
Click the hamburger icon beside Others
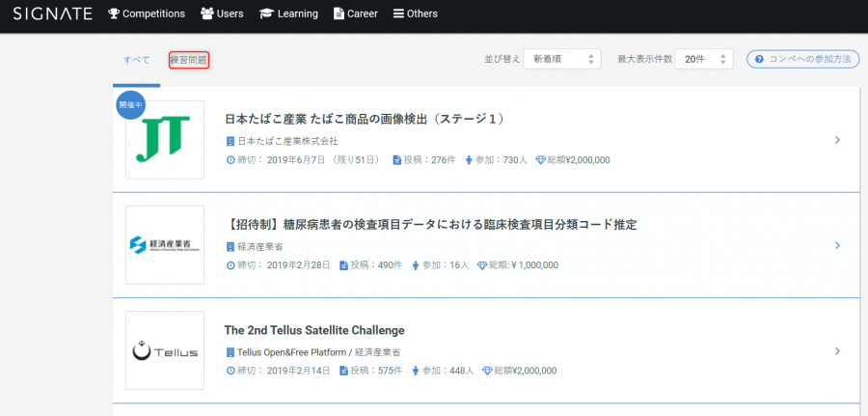(398, 14)
